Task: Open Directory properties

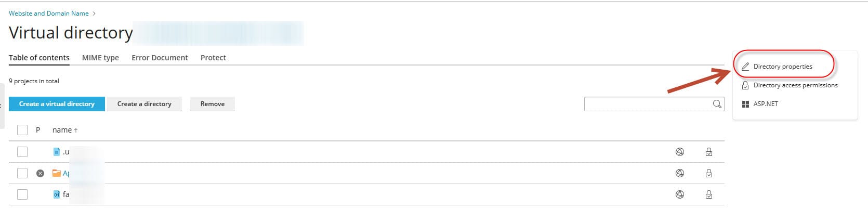Action: click(x=782, y=67)
